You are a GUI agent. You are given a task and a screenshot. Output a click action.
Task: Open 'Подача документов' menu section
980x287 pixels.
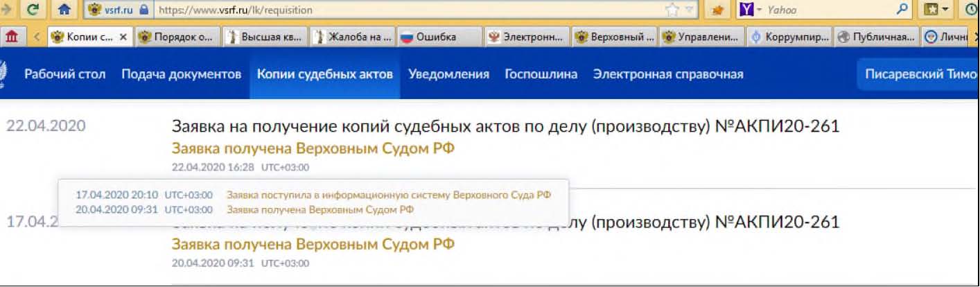pos(181,74)
